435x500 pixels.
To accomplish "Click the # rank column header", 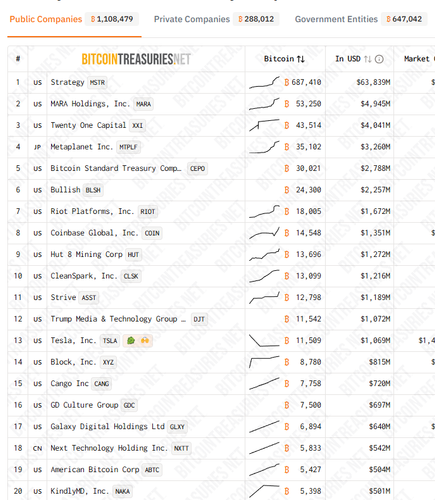I will [x=18, y=59].
